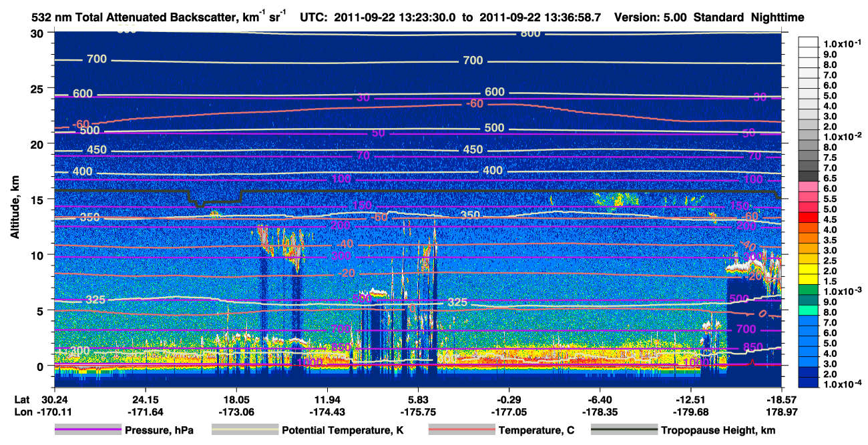Viewport: 868px width, 445px height.
Task: Click the longitude tick value -173.06
Action: 235,412
